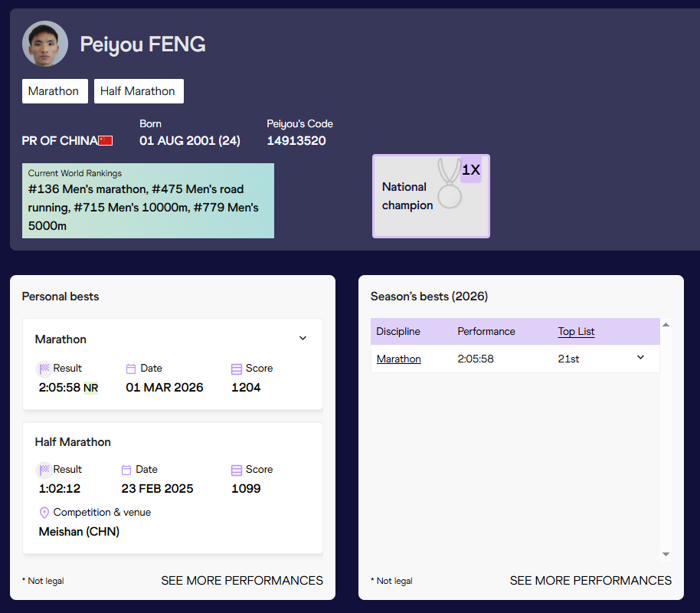This screenshot has width=700, height=613.
Task: Click See More Performances under Personal bests
Action: (x=242, y=581)
